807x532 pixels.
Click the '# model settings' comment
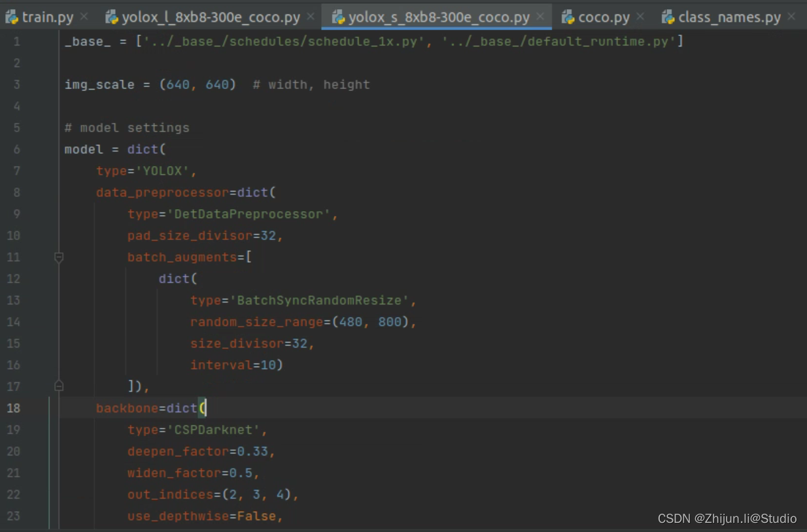127,128
